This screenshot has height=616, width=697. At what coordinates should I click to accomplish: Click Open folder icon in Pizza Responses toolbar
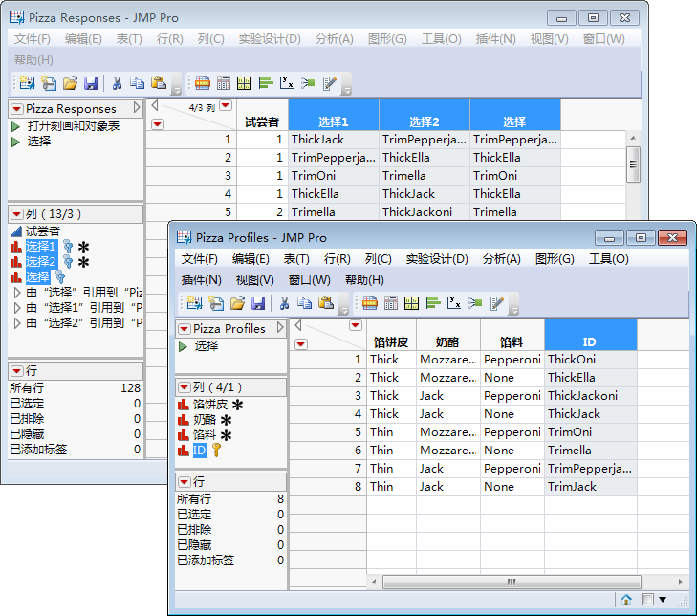click(70, 83)
